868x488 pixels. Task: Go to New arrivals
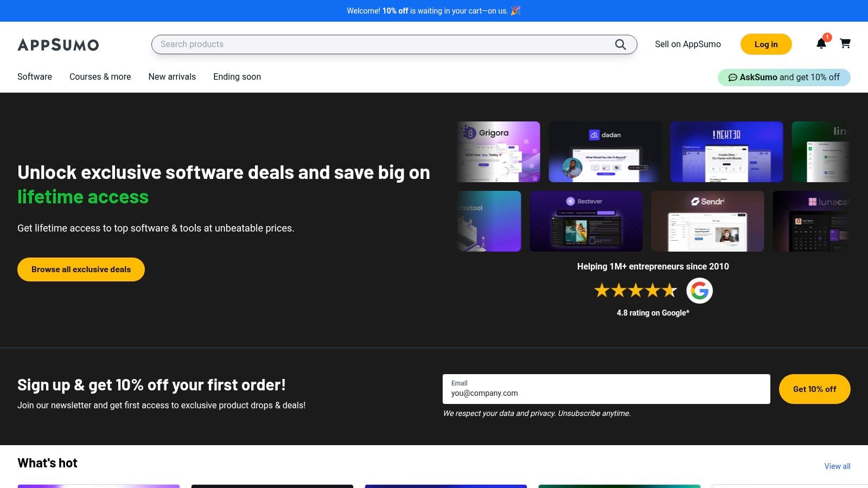click(172, 77)
